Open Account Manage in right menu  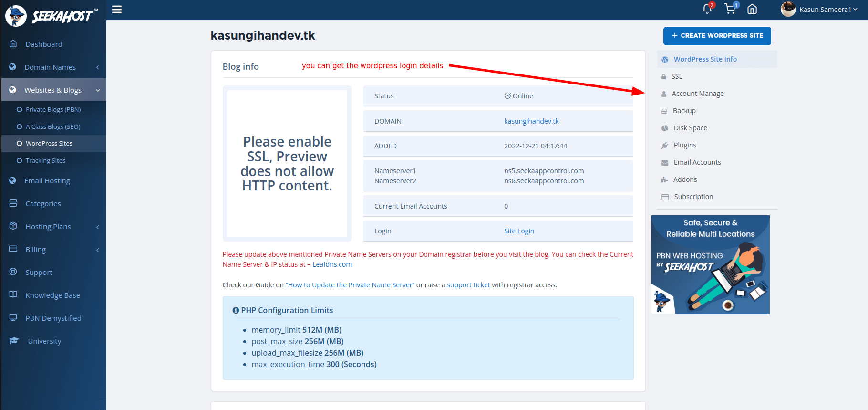tap(698, 94)
